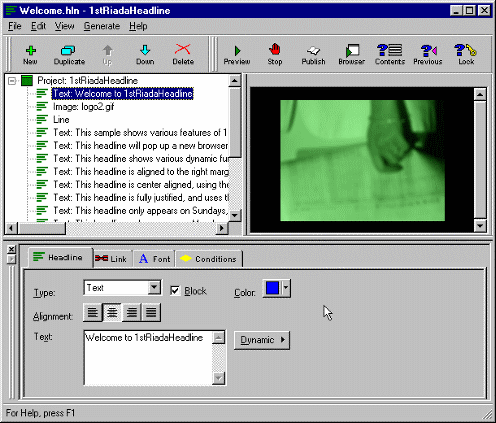Open the View menu
Image resolution: width=496 pixels, height=423 pixels.
tap(64, 26)
